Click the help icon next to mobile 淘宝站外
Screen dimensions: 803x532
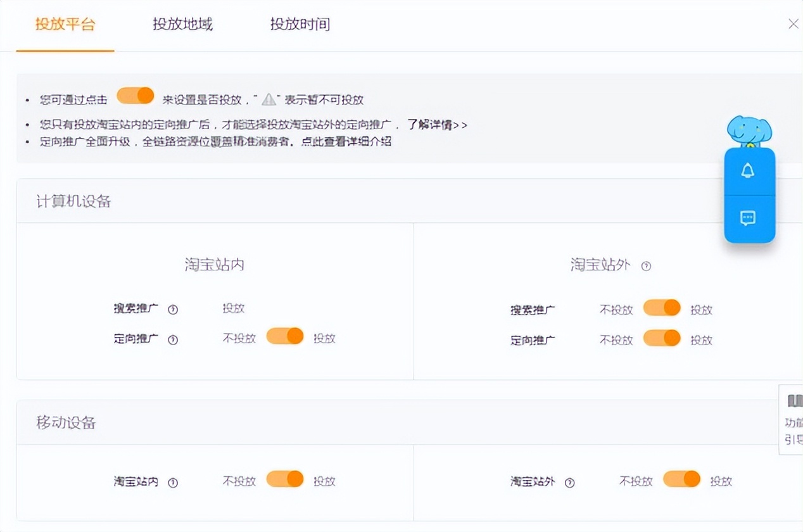coord(571,482)
